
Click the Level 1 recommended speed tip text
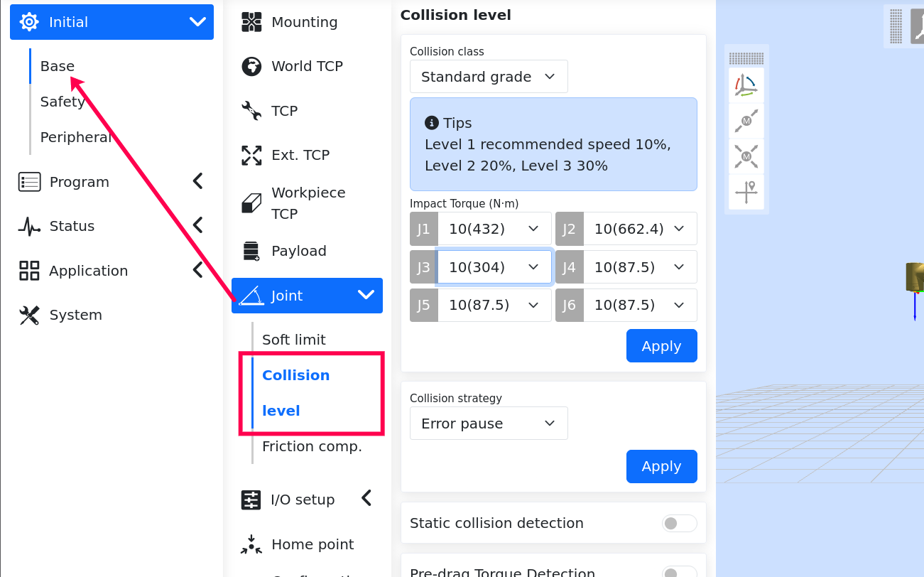click(x=548, y=155)
